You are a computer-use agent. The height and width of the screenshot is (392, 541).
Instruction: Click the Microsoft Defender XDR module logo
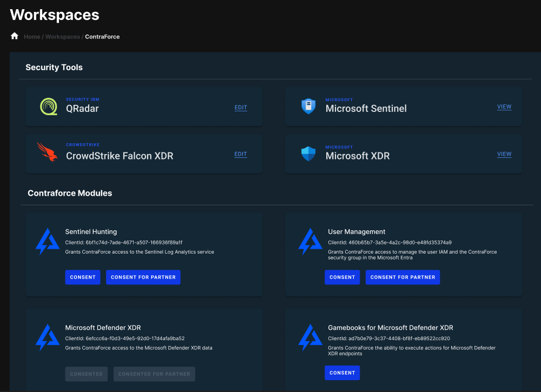point(48,338)
